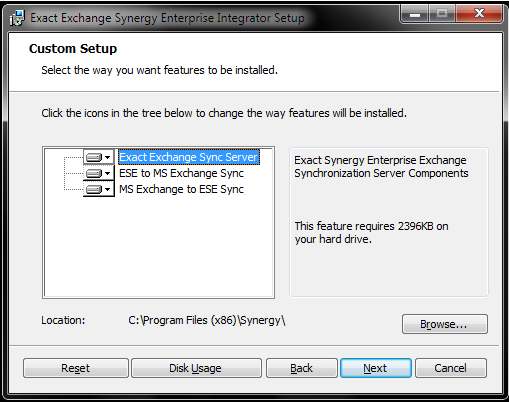509x402 pixels.
Task: Open the ESE to MS Exchange Sync dropdown arrow
Action: [107, 173]
